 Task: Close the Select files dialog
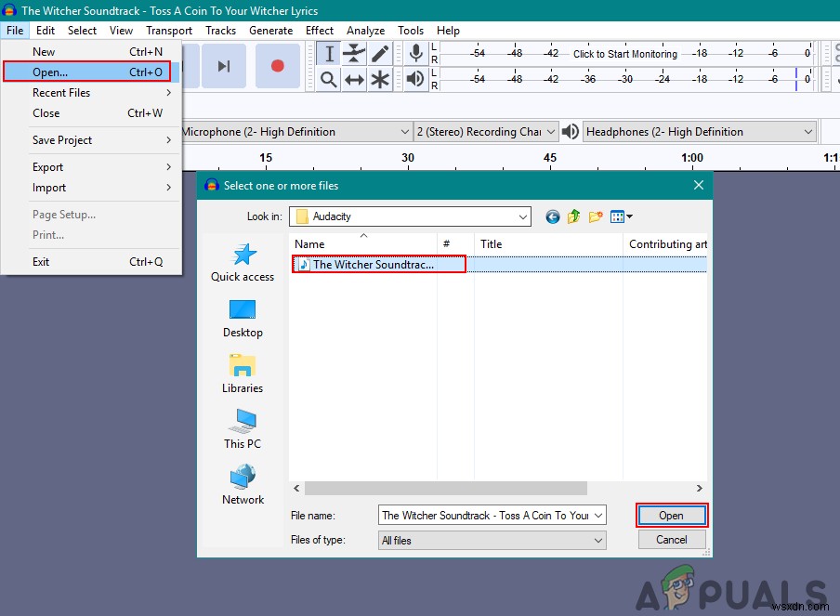point(699,185)
